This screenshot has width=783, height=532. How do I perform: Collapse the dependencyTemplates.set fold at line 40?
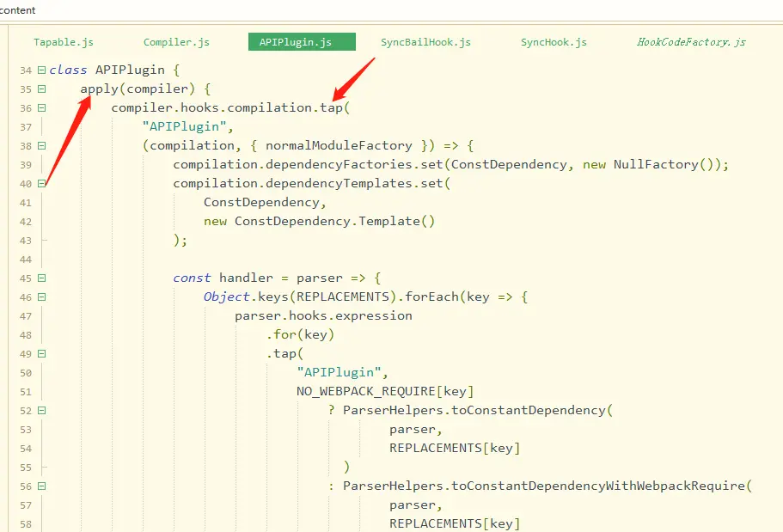click(41, 184)
